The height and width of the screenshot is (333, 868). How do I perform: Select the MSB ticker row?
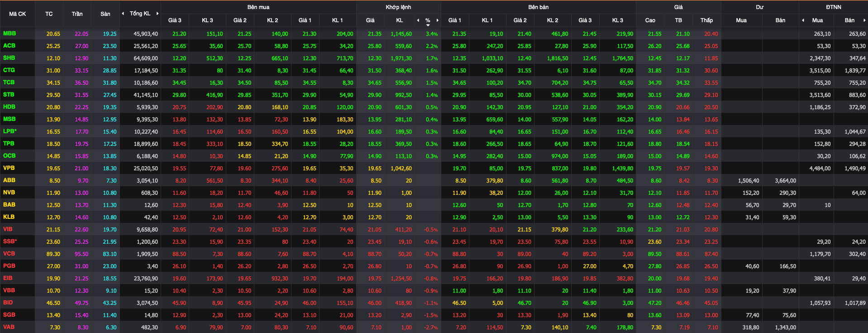point(10,119)
